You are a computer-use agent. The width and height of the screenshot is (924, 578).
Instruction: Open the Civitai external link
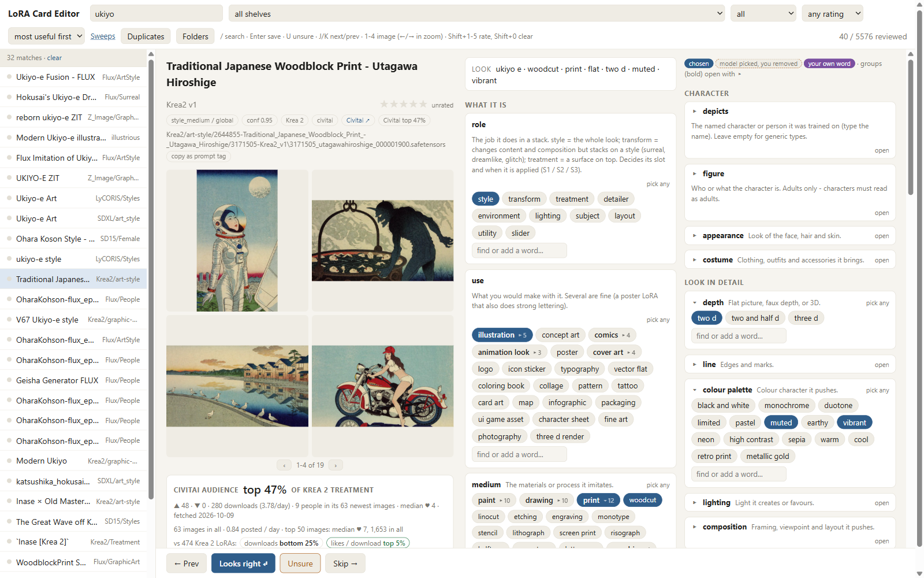tap(358, 120)
